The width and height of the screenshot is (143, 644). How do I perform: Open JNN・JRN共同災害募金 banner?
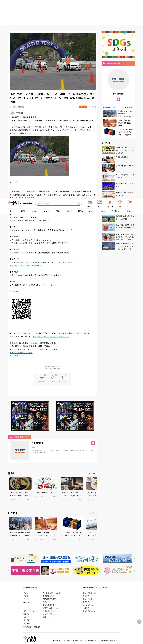tap(56, 559)
